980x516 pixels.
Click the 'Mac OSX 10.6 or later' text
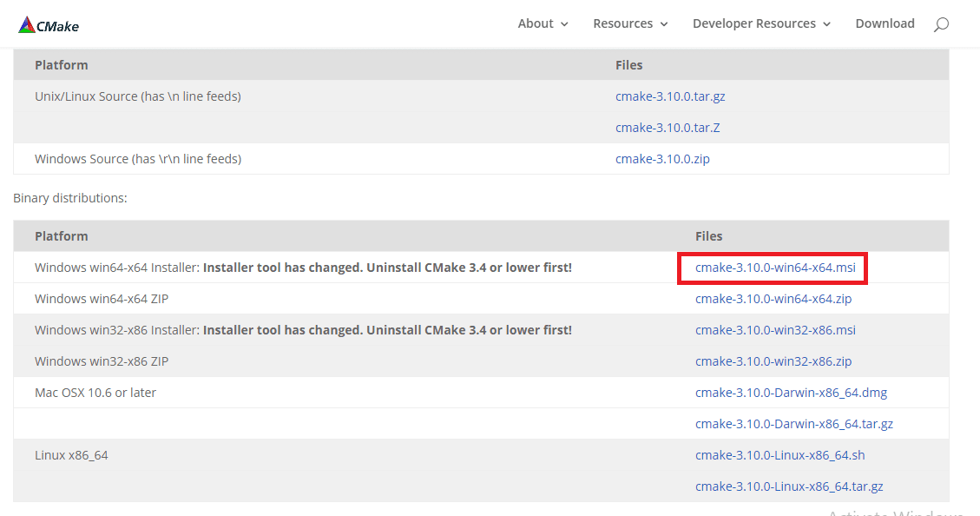pos(95,393)
